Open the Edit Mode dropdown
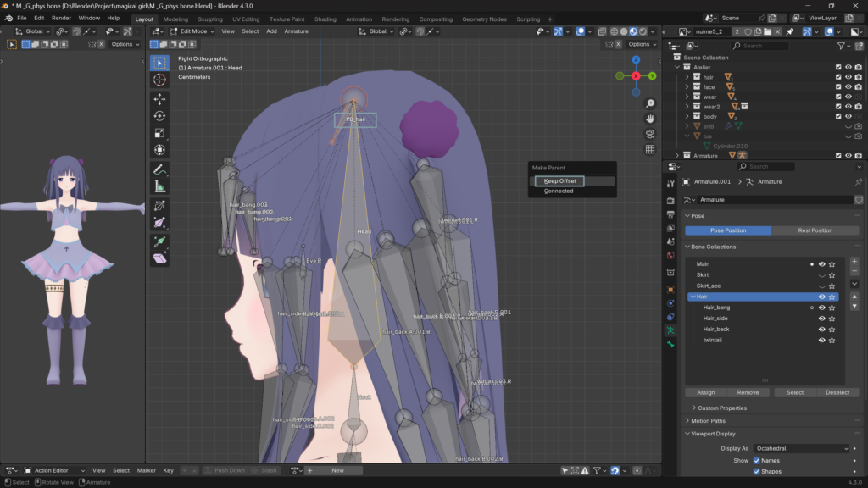The image size is (868, 488). (x=190, y=31)
